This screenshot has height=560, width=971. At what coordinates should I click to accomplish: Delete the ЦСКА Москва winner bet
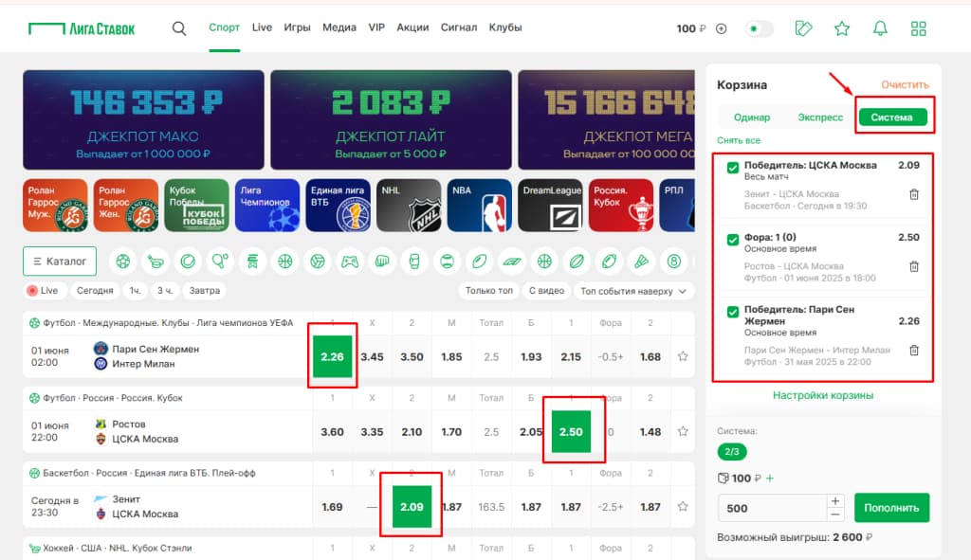pyautogui.click(x=914, y=194)
